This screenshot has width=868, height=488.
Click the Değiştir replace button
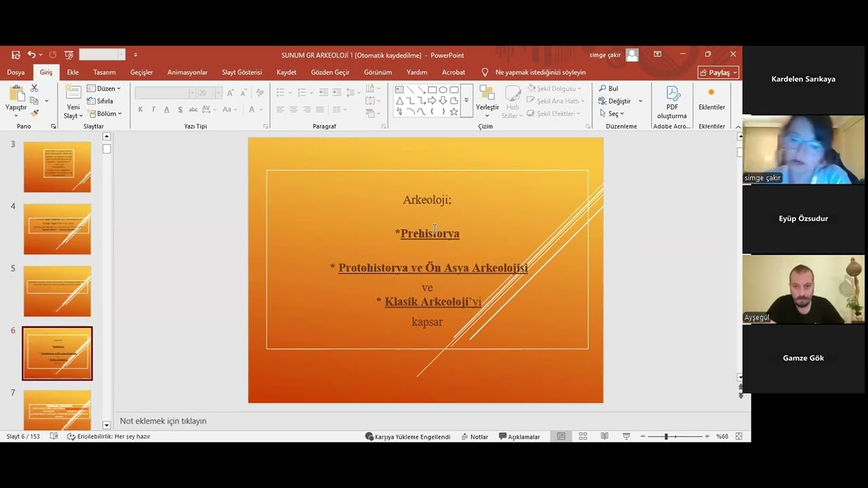(615, 101)
